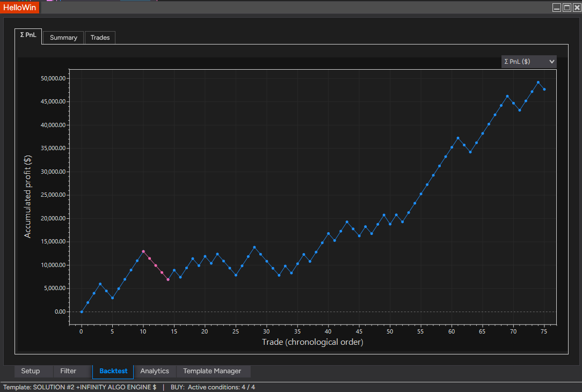Viewport: 582px width, 392px height.
Task: Click the 'Accumulated profit ($)' axis title
Action: 27,197
